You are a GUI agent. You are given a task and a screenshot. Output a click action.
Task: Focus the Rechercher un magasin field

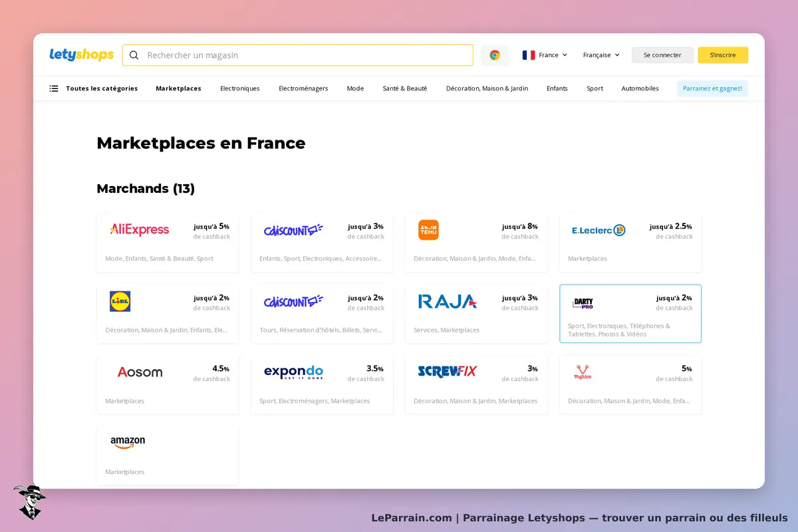pyautogui.click(x=298, y=55)
